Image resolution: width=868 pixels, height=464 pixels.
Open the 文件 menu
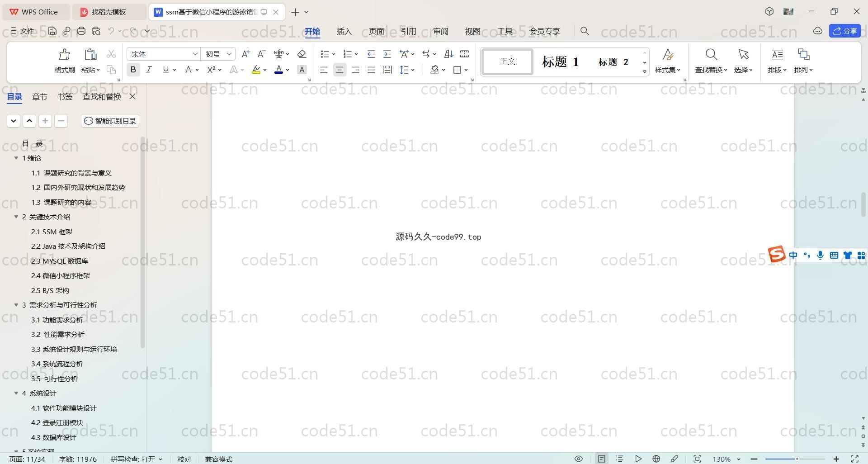click(x=23, y=31)
